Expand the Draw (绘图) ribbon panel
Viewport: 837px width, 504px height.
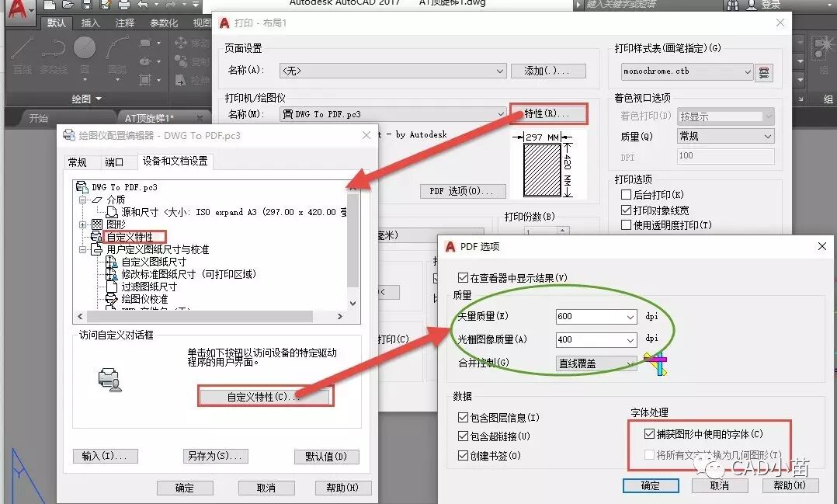click(x=86, y=99)
